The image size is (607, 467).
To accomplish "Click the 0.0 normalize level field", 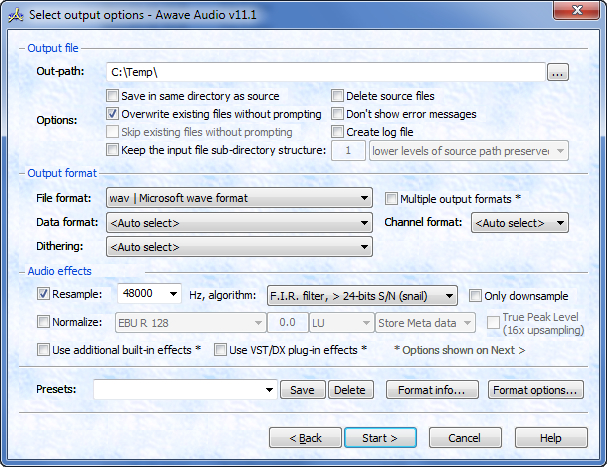I will 288,323.
